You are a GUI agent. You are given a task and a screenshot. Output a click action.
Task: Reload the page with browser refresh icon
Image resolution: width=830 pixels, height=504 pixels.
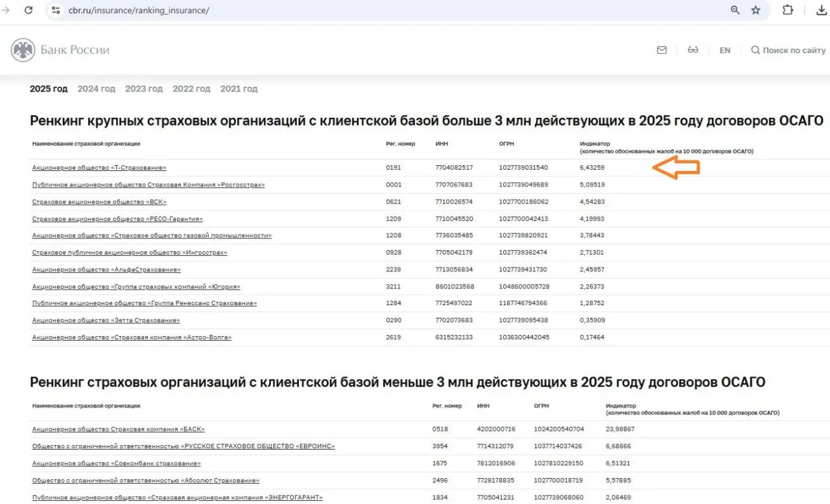pyautogui.click(x=29, y=10)
